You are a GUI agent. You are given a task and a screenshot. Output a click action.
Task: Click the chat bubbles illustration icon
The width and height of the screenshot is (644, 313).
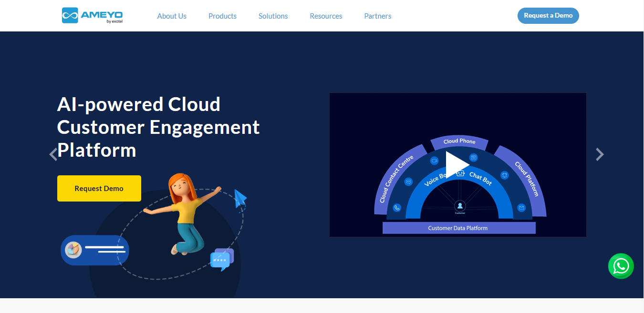(222, 260)
